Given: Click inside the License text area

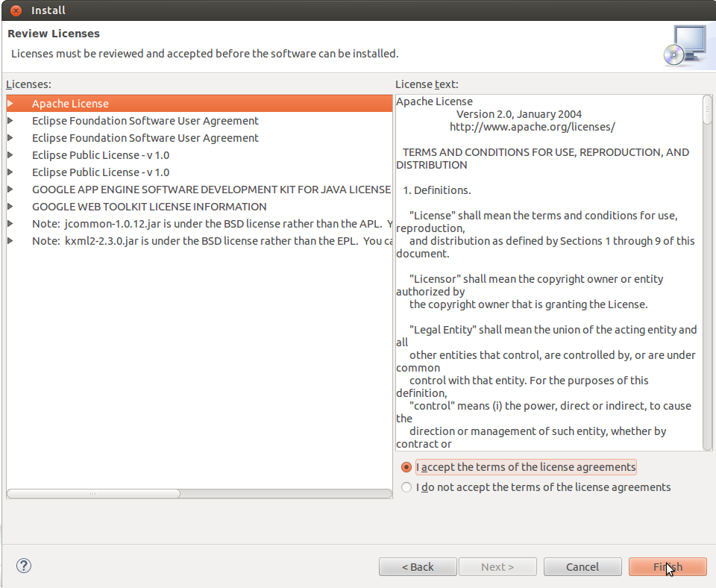Looking at the screenshot, I should pyautogui.click(x=548, y=298).
